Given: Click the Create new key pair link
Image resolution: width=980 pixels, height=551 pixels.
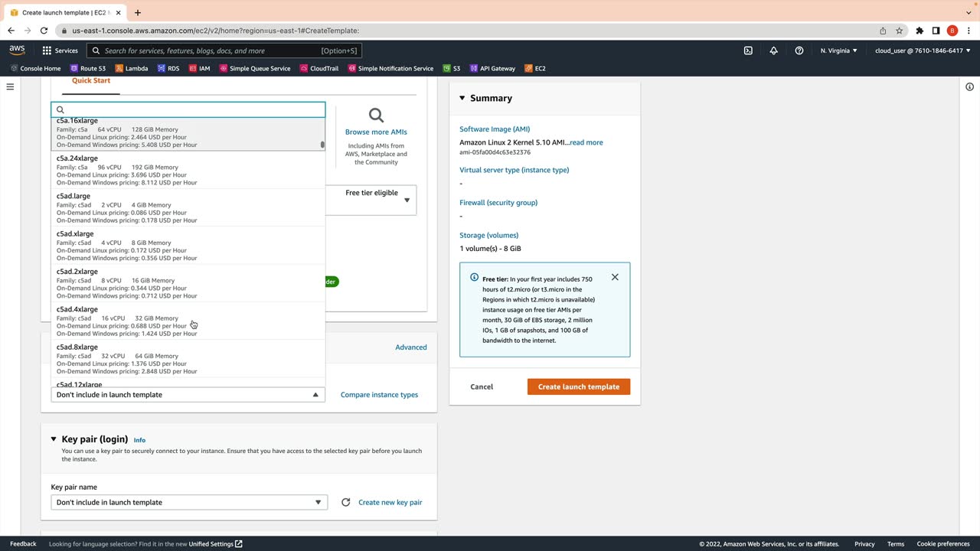Looking at the screenshot, I should 390,502.
